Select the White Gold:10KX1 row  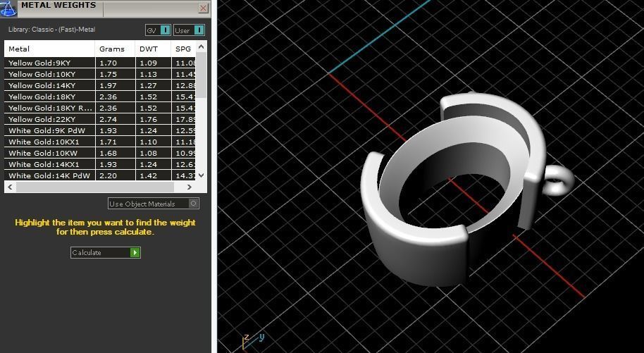point(100,142)
